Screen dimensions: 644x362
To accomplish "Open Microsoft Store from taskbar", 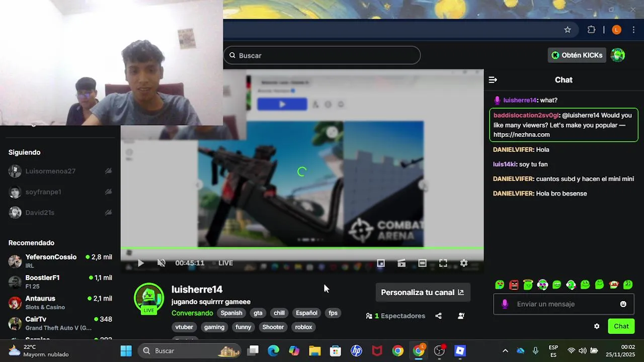I will pos(336,350).
